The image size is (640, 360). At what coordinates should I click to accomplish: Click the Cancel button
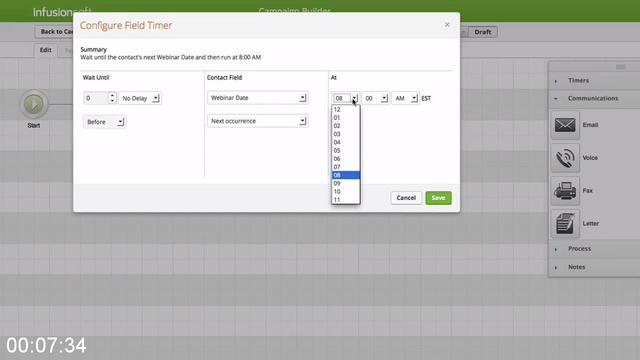click(x=406, y=198)
